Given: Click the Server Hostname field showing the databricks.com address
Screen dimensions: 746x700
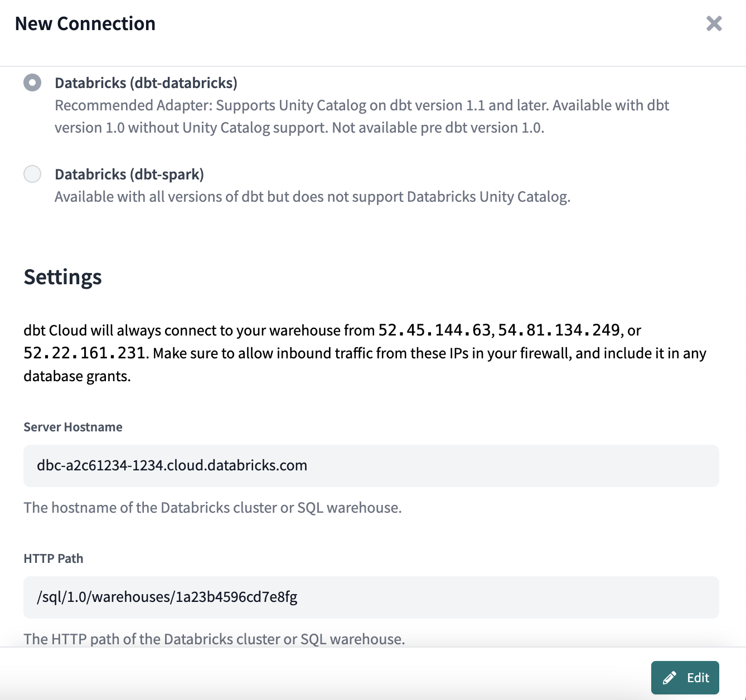Looking at the screenshot, I should pyautogui.click(x=372, y=466).
